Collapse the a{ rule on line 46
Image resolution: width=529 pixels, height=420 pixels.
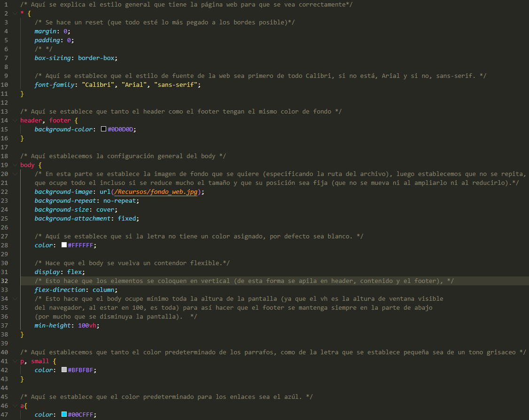click(15, 405)
